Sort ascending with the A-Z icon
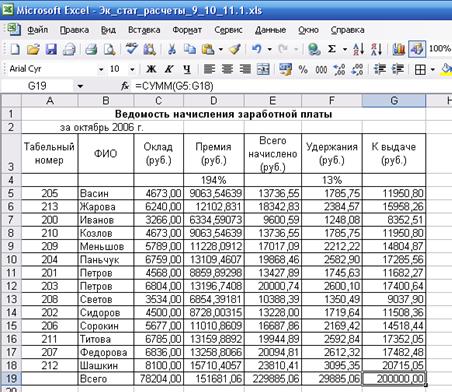Image resolution: width=452 pixels, height=392 pixels. pos(358,49)
